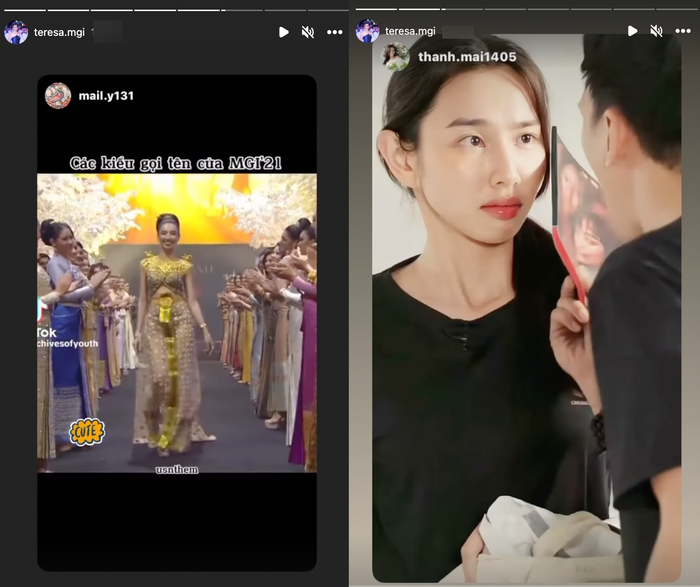Image resolution: width=700 pixels, height=587 pixels.
Task: Open more options on the left story
Action: (334, 32)
